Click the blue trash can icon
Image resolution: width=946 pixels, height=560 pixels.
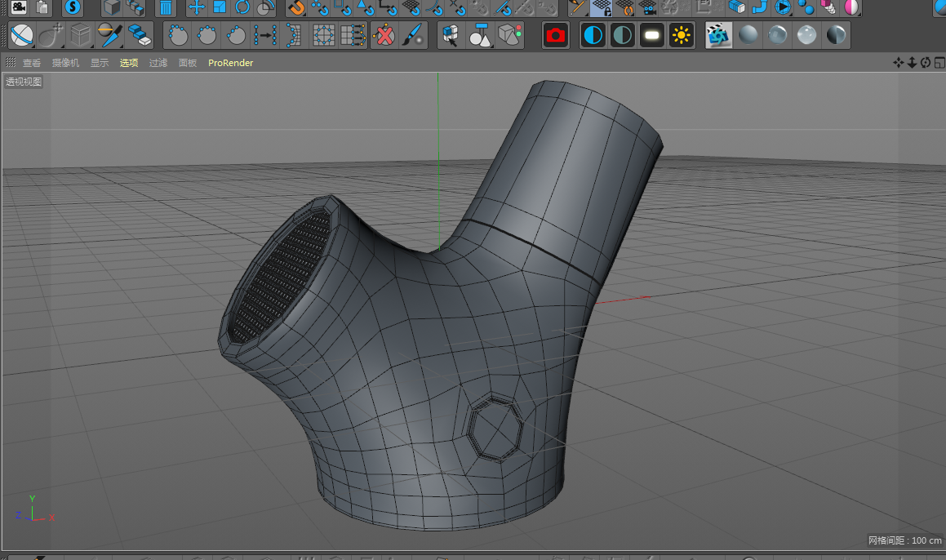point(166,8)
